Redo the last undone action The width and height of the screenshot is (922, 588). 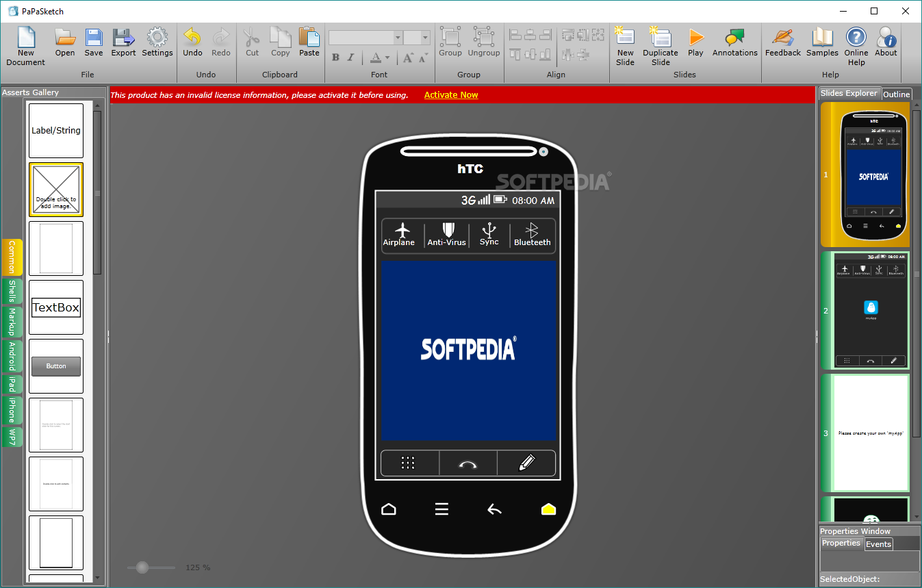pyautogui.click(x=221, y=42)
